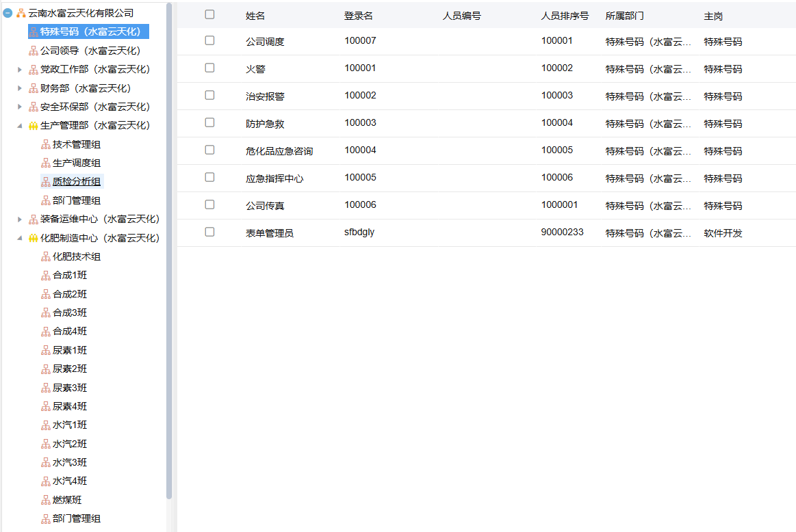796x532 pixels.
Task: Click the 公司调度 name cell
Action: click(x=265, y=42)
